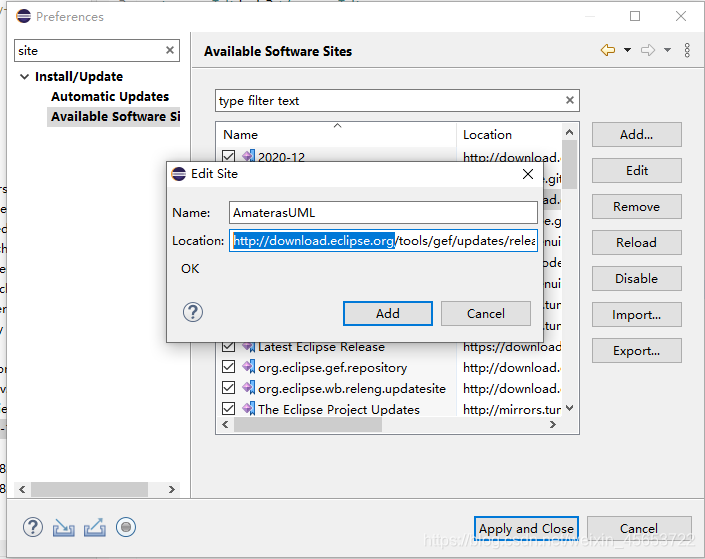Click the sites list scroll up arrow
The width and height of the screenshot is (705, 559).
(570, 132)
